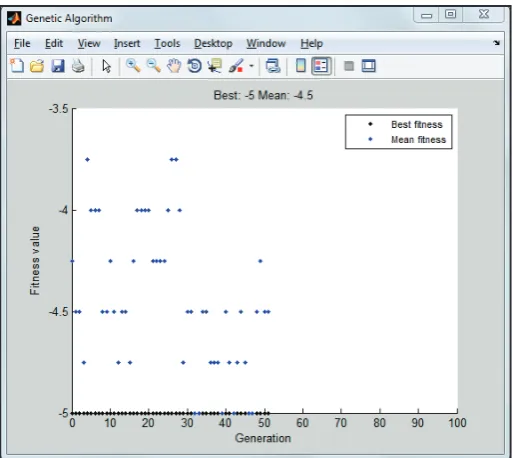Open the Help menu
513x458 pixels.
click(x=312, y=43)
